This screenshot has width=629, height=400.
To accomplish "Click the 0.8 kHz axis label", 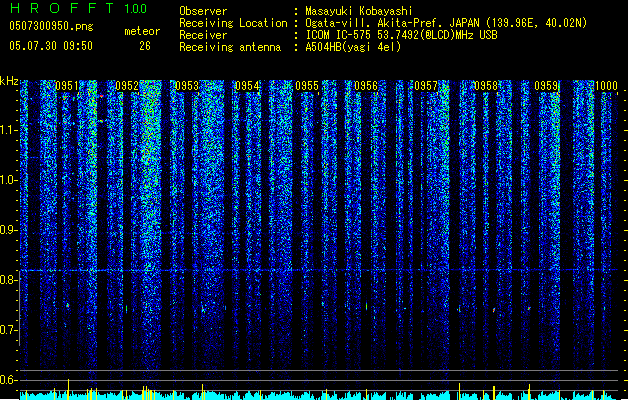I will coord(9,280).
